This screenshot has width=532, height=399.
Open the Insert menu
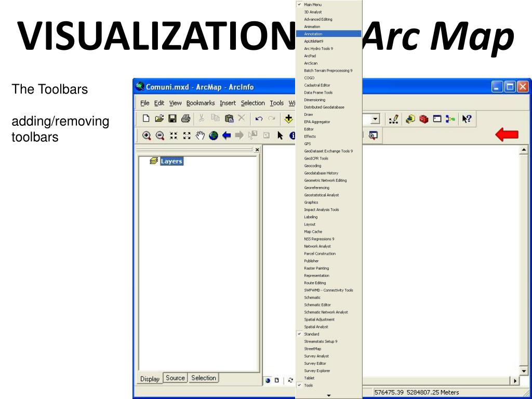coord(228,103)
